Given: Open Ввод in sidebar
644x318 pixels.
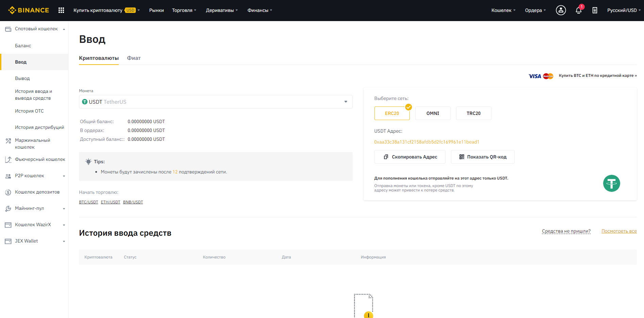Looking at the screenshot, I should [x=34, y=62].
